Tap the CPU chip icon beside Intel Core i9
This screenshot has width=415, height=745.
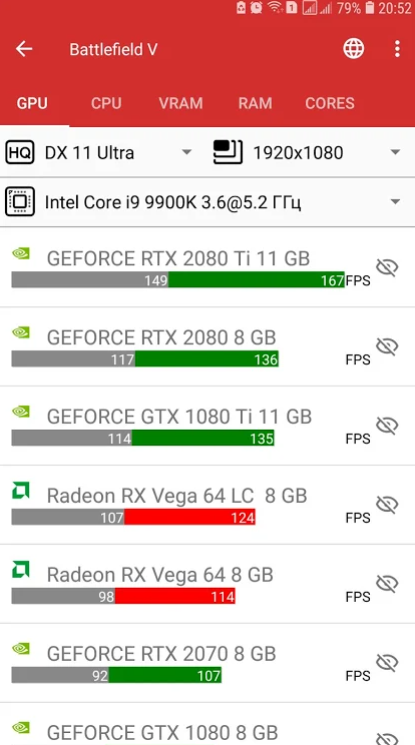coord(19,201)
